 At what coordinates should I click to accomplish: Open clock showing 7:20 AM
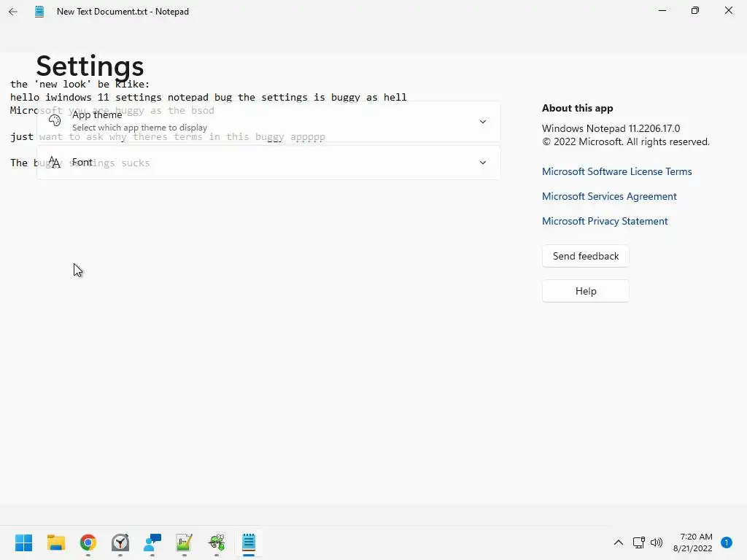pos(693,542)
